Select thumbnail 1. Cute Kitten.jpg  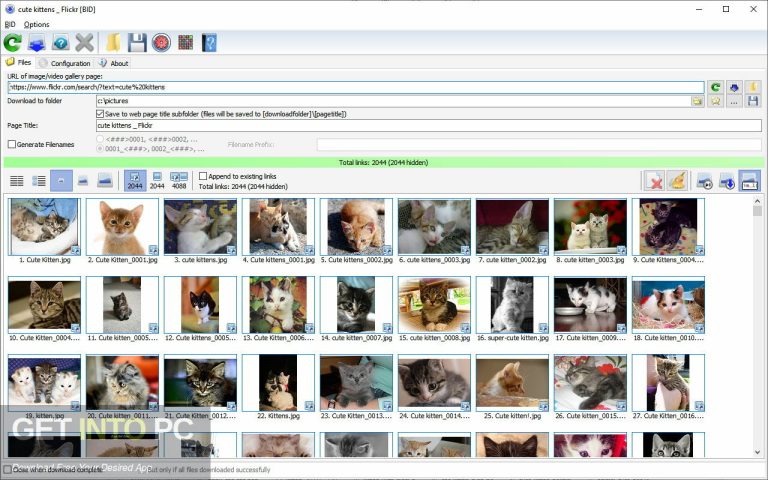pos(44,227)
